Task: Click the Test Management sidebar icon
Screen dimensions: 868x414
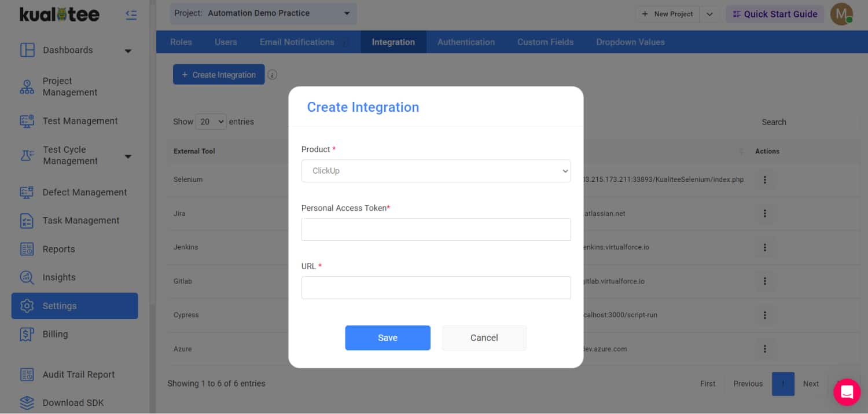Action: [27, 121]
